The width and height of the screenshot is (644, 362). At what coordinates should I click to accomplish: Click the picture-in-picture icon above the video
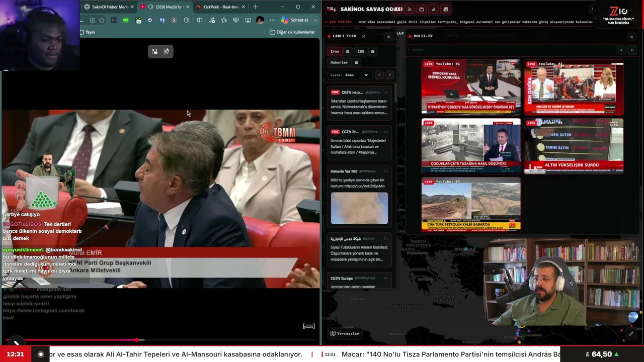point(154,51)
